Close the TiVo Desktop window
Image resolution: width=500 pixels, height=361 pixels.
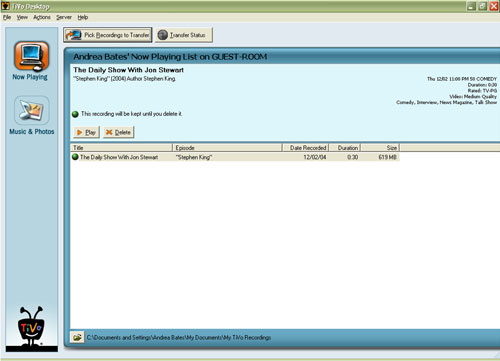pyautogui.click(x=494, y=6)
